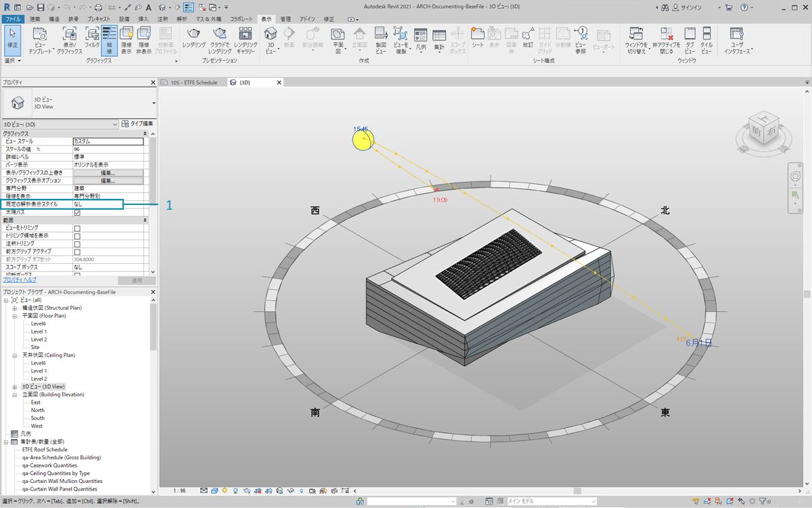Enable the 注釈トリミング checkbox
Screen dimensions: 812x508
[77, 244]
